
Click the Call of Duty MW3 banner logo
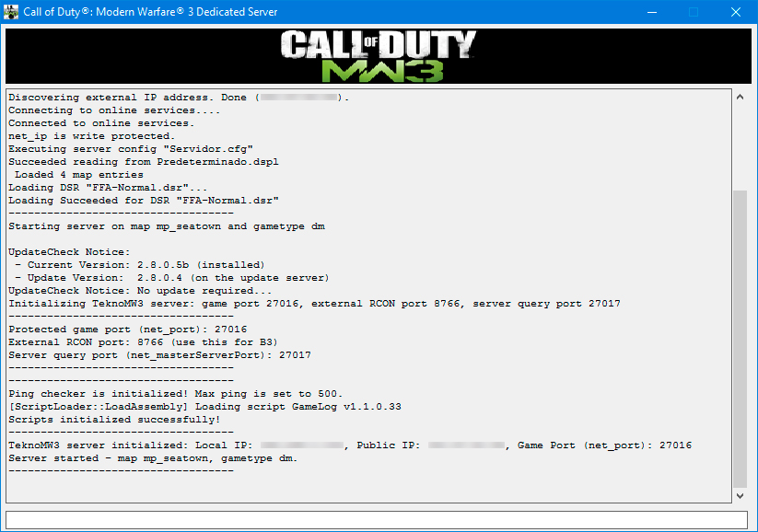(x=379, y=56)
